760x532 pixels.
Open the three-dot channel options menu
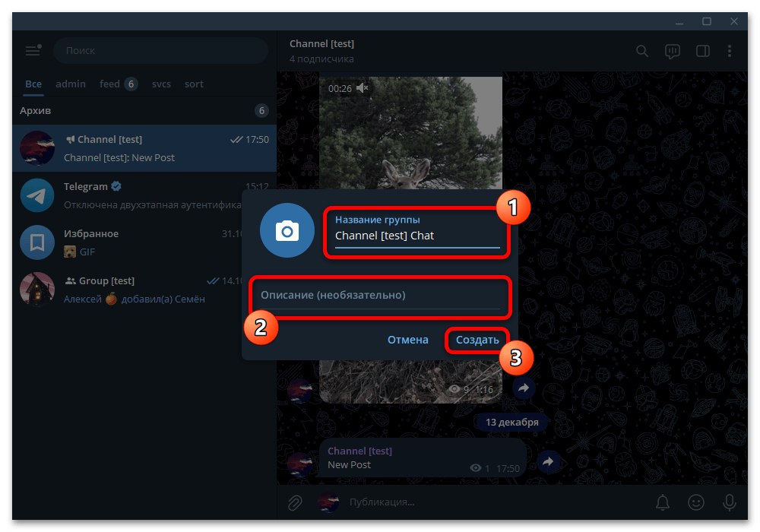point(730,51)
